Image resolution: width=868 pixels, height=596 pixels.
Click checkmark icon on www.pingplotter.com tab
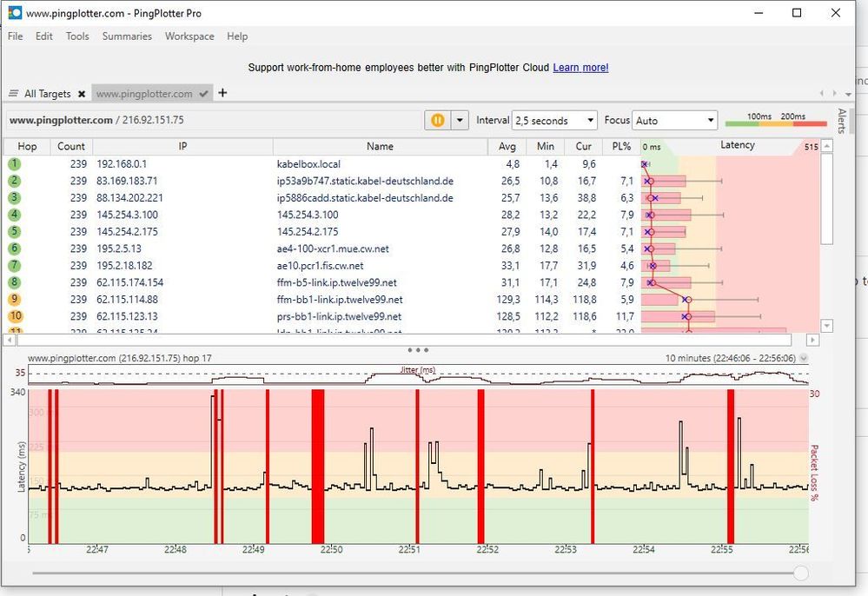coord(203,94)
